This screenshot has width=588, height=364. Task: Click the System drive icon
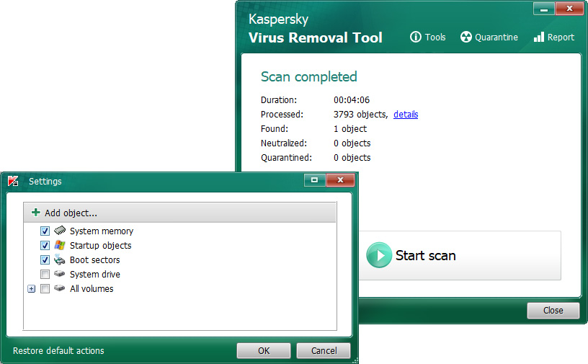click(x=59, y=274)
